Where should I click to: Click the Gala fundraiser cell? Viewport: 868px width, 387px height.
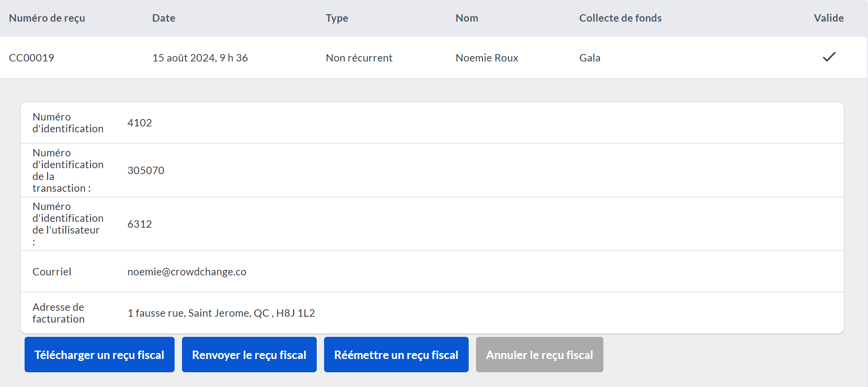pos(590,58)
